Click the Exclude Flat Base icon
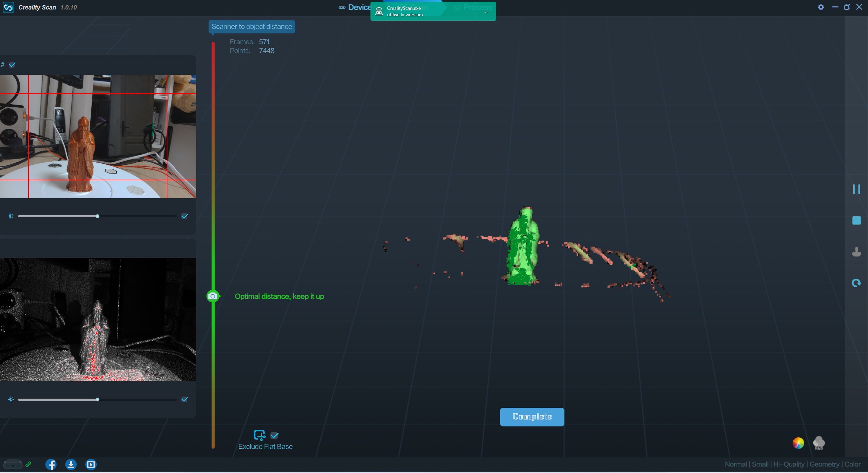Viewport: 868px width, 473px height. pos(259,435)
